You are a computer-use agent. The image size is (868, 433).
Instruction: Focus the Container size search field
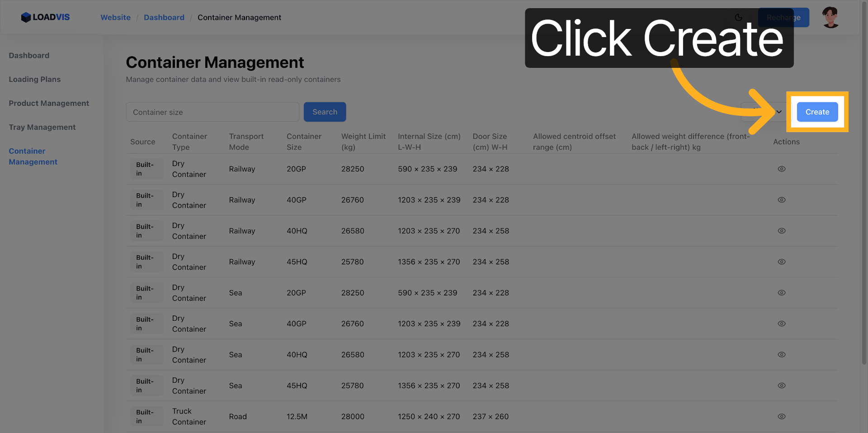(x=212, y=112)
